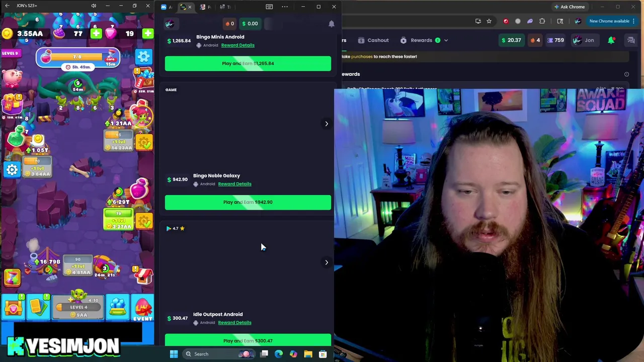Advance the Bingo Noble Galaxy image carousel arrow
The width and height of the screenshot is (644, 362).
coord(327,124)
